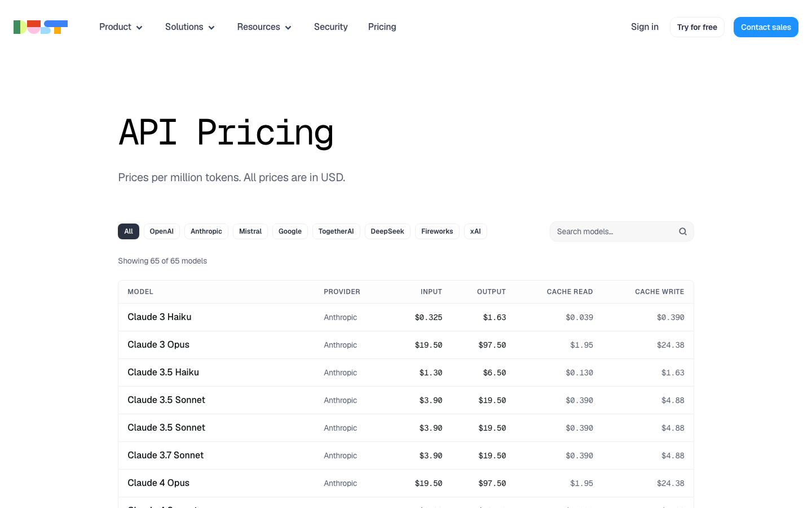
Task: Click Claude 3 Opus output price $97.50
Action: tap(492, 345)
